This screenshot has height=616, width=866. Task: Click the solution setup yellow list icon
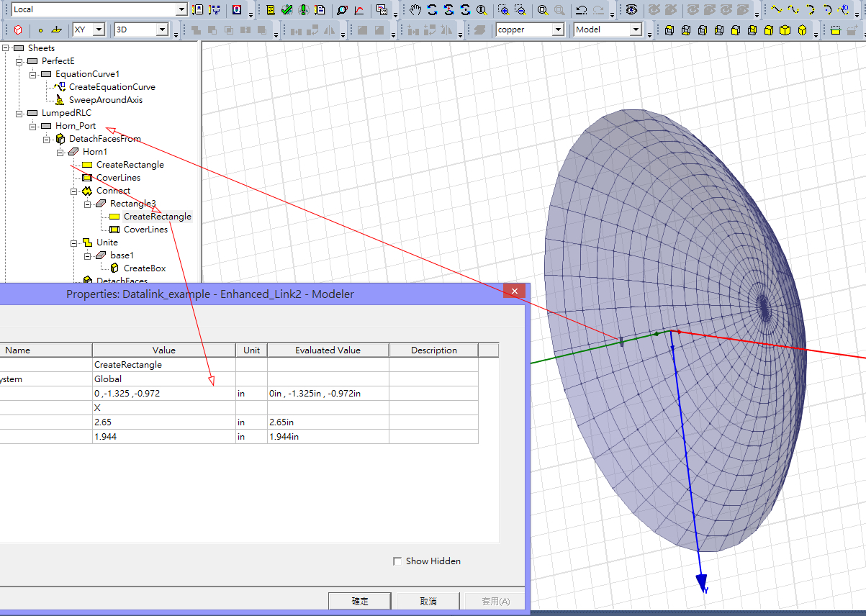click(x=271, y=10)
